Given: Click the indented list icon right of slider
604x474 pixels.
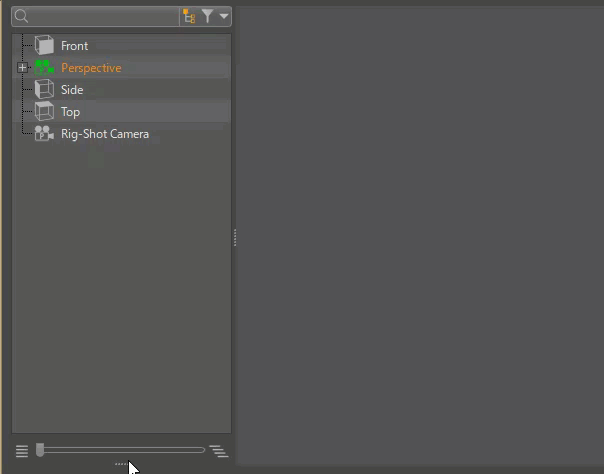Looking at the screenshot, I should point(219,451).
